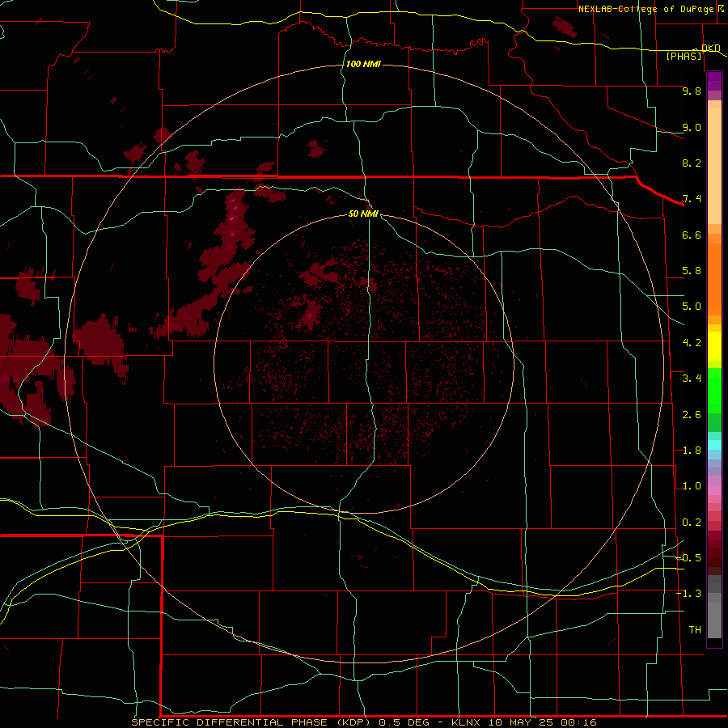Click the 50 NMI range ring label
Viewport: 728px width, 728px height.
point(363,214)
